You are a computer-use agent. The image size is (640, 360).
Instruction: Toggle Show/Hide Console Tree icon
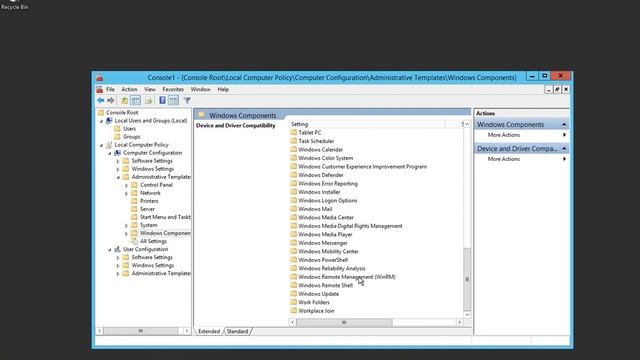pos(136,100)
